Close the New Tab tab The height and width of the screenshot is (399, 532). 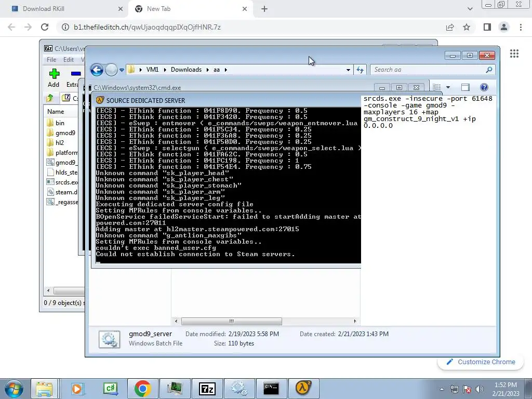coord(245,9)
